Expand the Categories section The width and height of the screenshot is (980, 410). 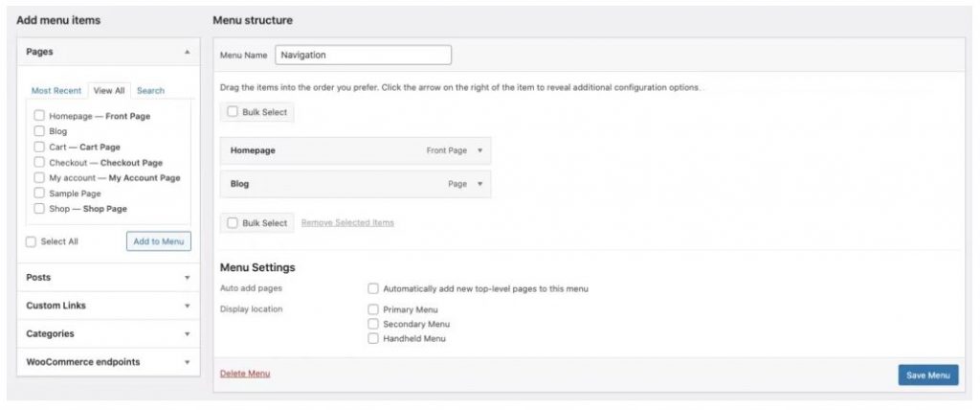pos(187,333)
